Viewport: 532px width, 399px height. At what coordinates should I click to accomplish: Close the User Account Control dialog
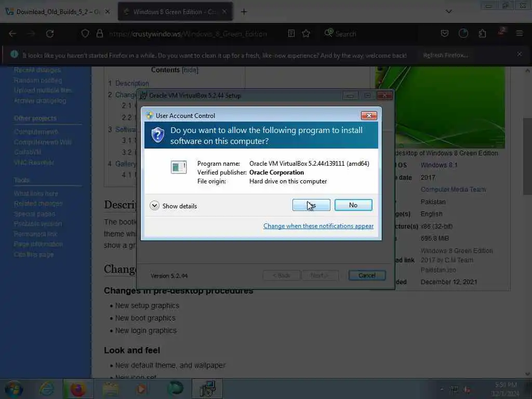369,116
